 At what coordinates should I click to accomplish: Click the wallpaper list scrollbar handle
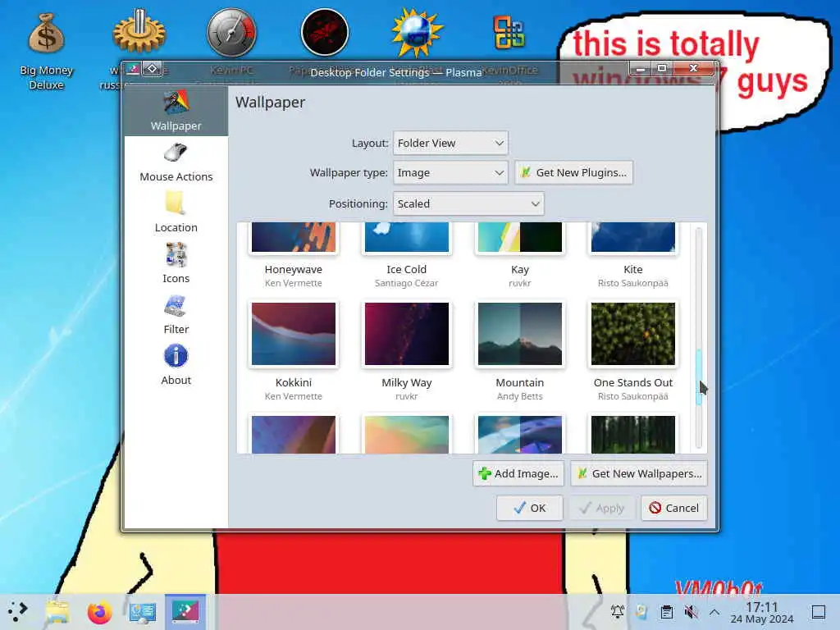click(x=699, y=377)
